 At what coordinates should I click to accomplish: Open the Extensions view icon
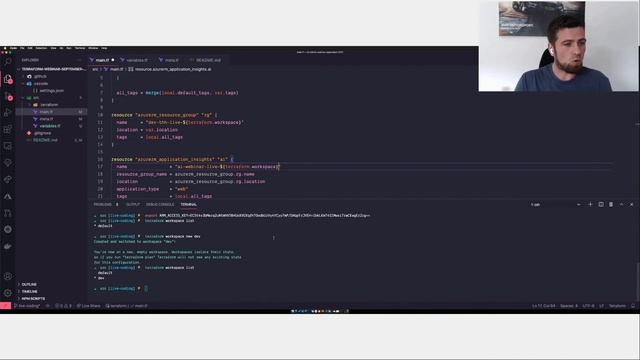pos(8,129)
